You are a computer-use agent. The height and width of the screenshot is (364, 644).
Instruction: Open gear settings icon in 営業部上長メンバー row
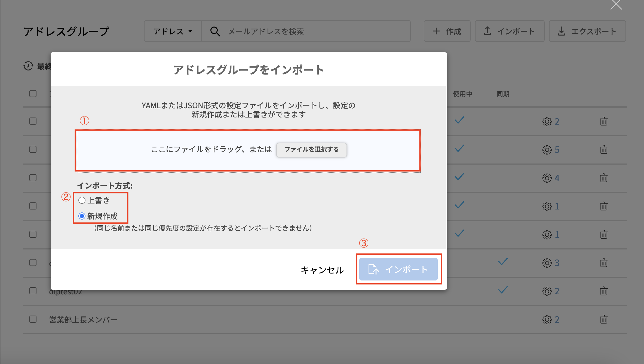click(547, 319)
